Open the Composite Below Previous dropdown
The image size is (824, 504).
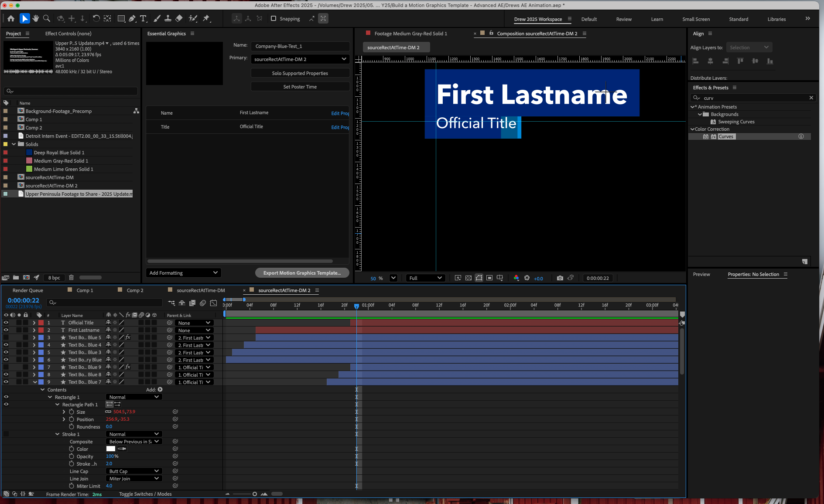pyautogui.click(x=134, y=442)
